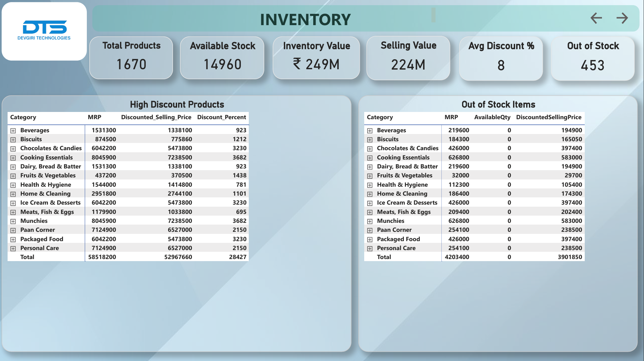Click Health & Hygiene in Out of Stock Items
This screenshot has height=361, width=644.
(402, 185)
